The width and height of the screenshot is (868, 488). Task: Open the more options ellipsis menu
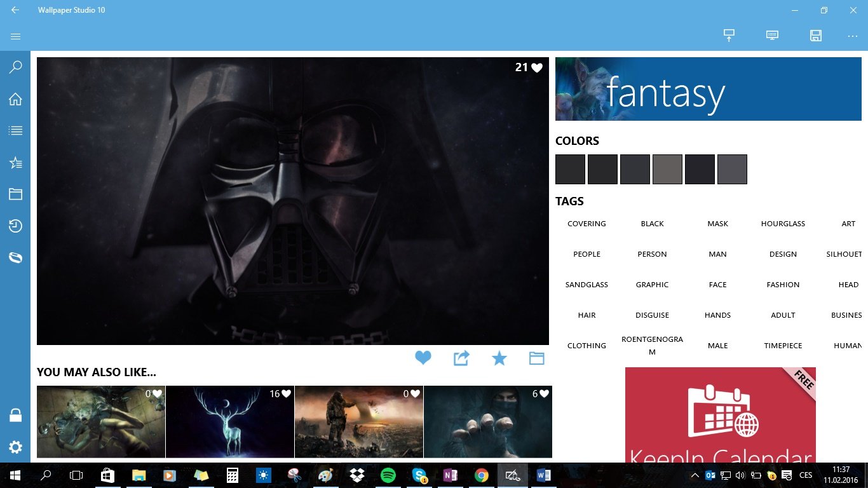(853, 36)
